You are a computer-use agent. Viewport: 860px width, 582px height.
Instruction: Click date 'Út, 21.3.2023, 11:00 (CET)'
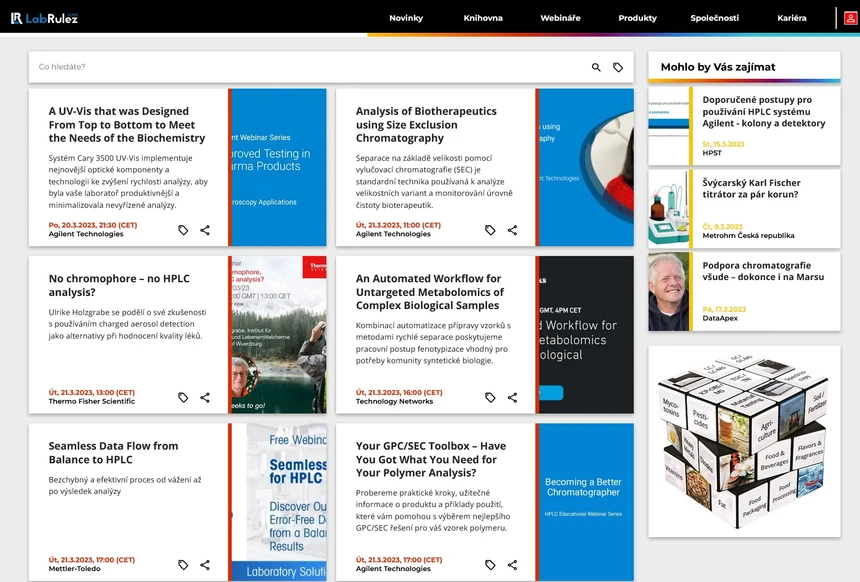[x=398, y=225]
